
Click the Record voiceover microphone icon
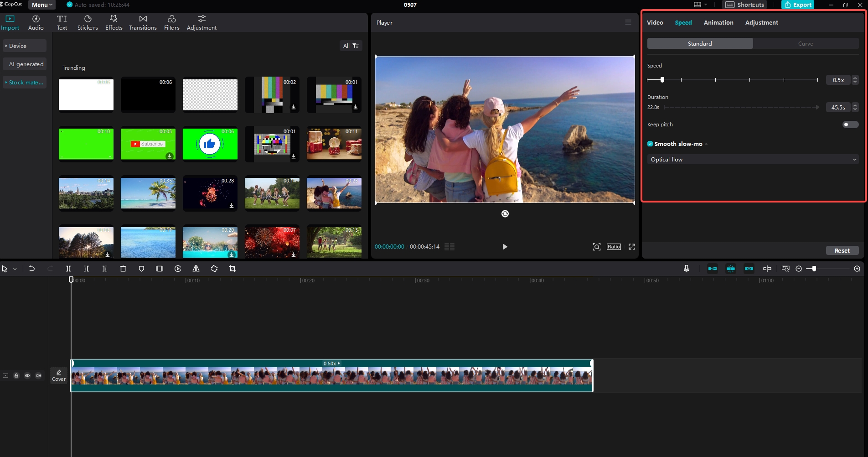(x=687, y=269)
